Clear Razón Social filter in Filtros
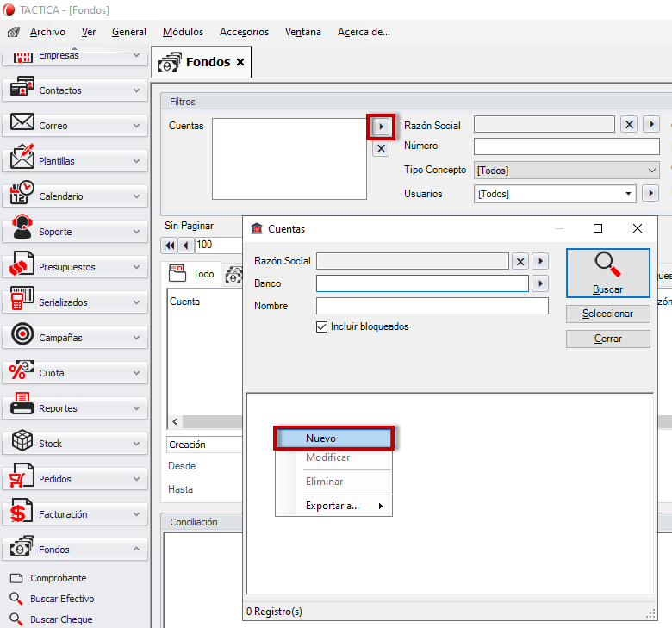 [629, 125]
